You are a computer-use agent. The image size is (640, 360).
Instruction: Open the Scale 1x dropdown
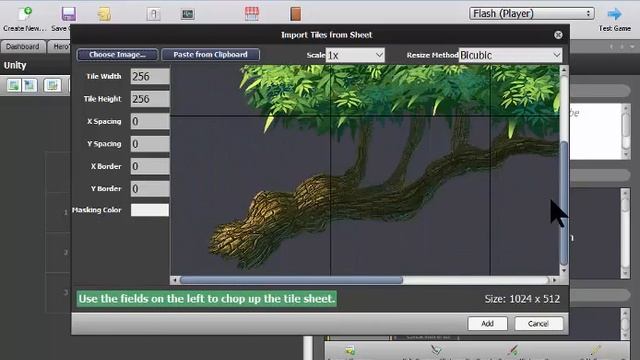355,55
